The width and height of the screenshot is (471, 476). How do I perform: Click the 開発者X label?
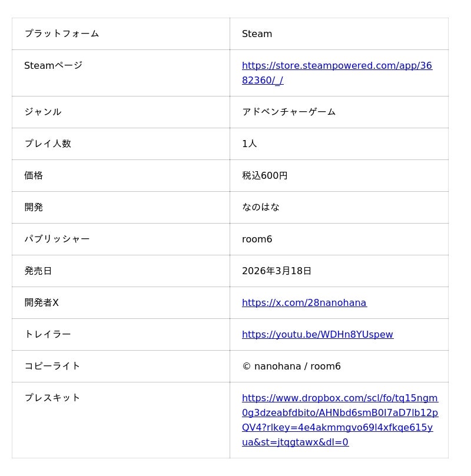click(x=41, y=303)
